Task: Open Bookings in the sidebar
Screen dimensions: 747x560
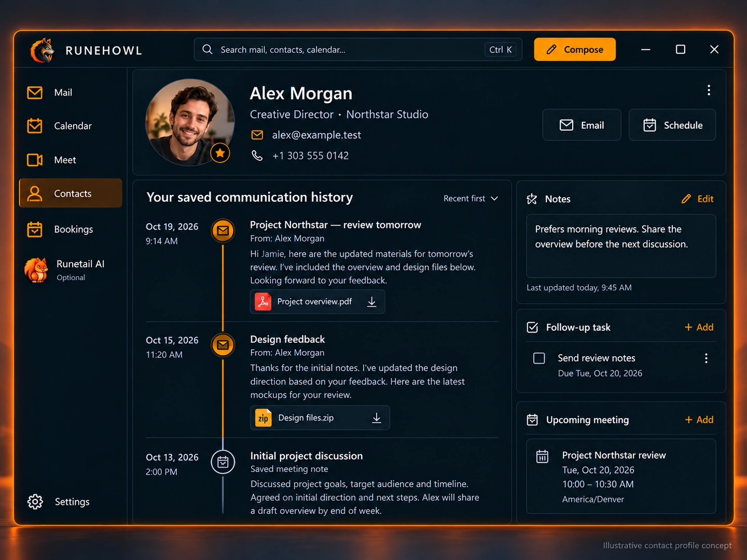Action: pyautogui.click(x=71, y=229)
